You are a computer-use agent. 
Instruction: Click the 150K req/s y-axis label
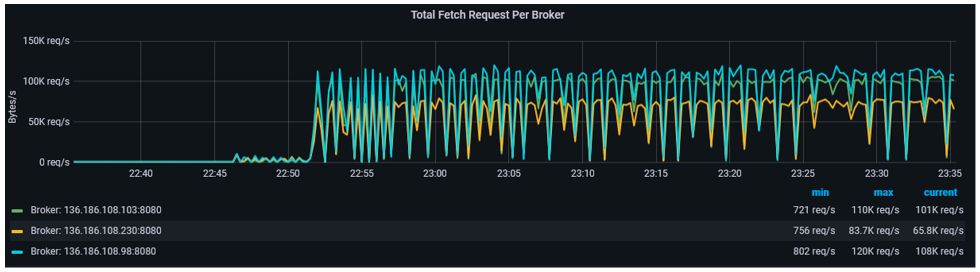click(x=46, y=41)
